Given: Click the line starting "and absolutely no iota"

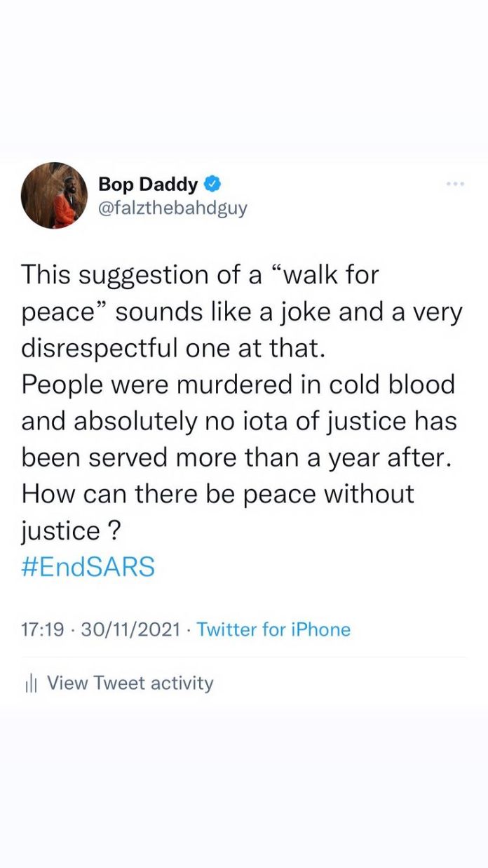Looking at the screenshot, I should click(239, 421).
